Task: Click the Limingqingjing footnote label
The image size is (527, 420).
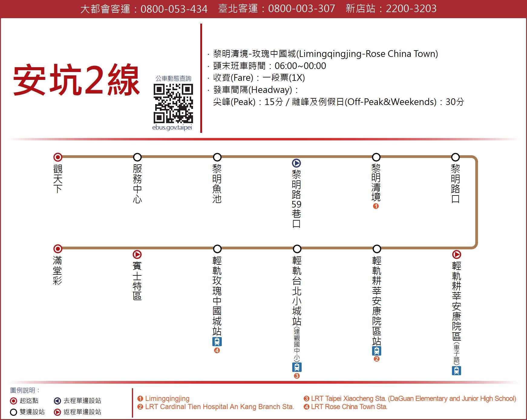Action: point(167,399)
